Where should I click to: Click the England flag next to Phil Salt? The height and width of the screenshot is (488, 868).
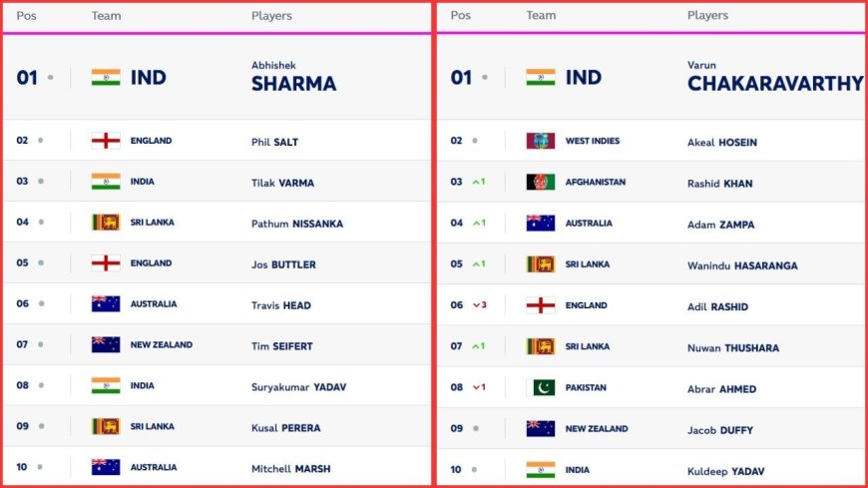[106, 141]
